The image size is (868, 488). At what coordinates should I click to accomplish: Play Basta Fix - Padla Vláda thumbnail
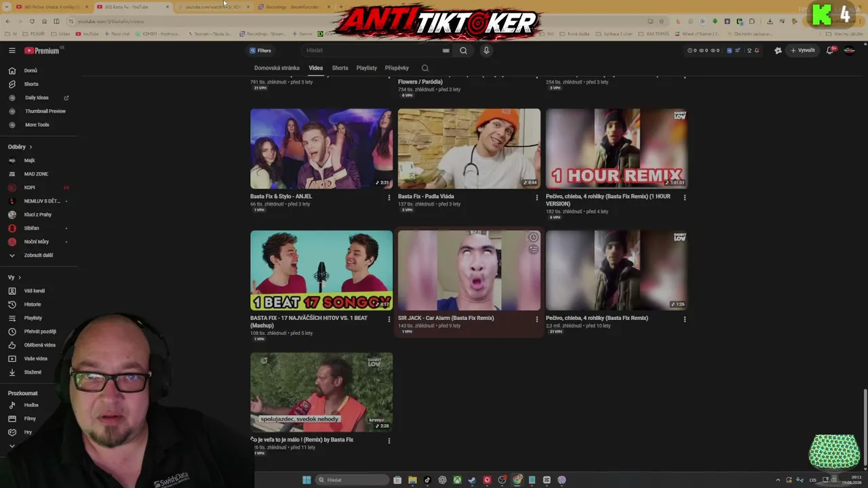(x=469, y=148)
